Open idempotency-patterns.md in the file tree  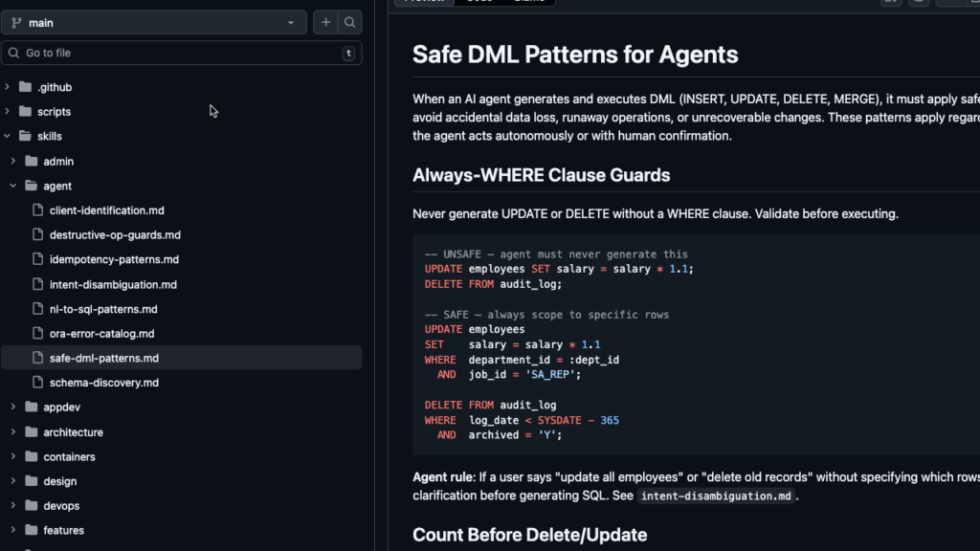coord(114,260)
